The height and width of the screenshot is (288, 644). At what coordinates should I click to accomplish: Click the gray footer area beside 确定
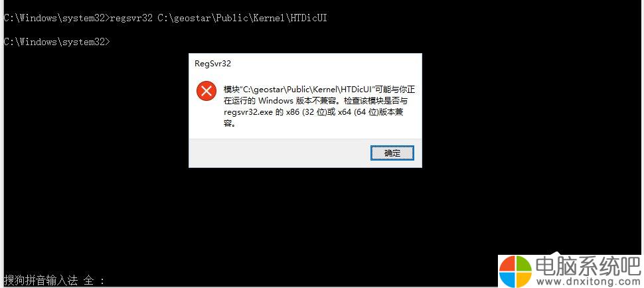(x=280, y=153)
